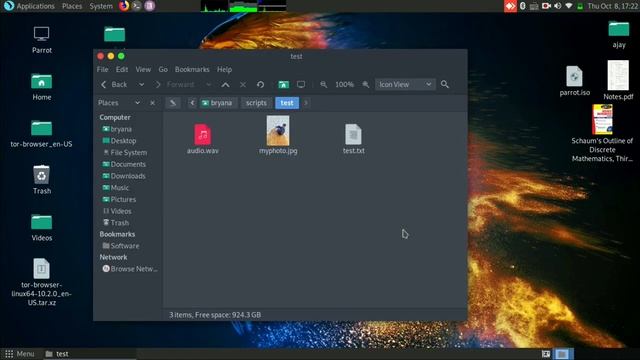The height and width of the screenshot is (360, 640).
Task: Click the clock showing Thu Oct 8
Action: (612, 6)
